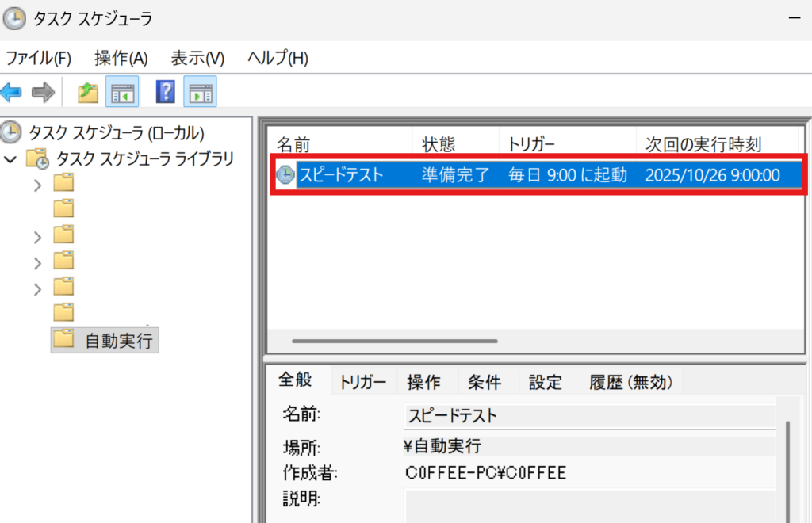Click the clock icon beside スピードテスト task
The image size is (812, 523).
(x=285, y=175)
